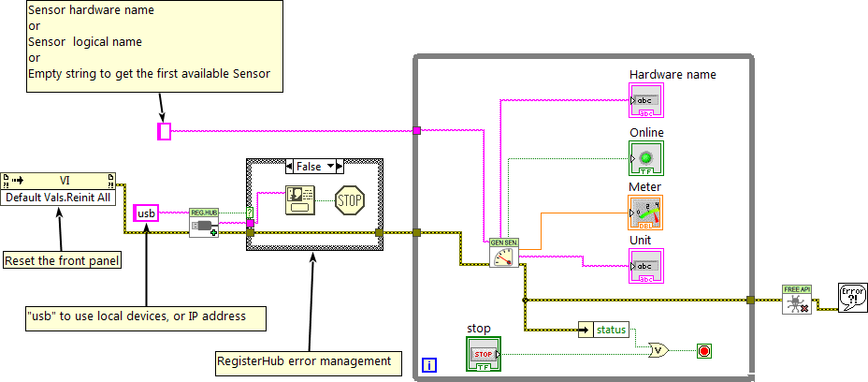
Task: Click the red loop stop condition terminal
Action: coord(704,351)
